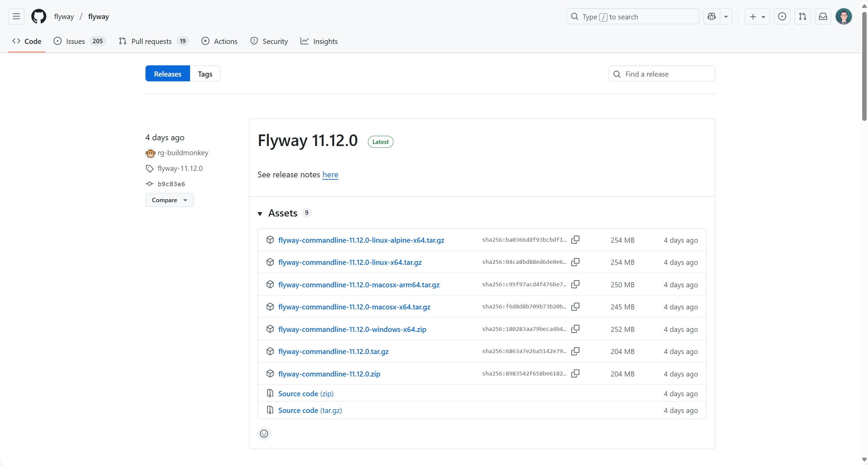The width and height of the screenshot is (868, 465).
Task: Select the Releases button
Action: click(168, 74)
